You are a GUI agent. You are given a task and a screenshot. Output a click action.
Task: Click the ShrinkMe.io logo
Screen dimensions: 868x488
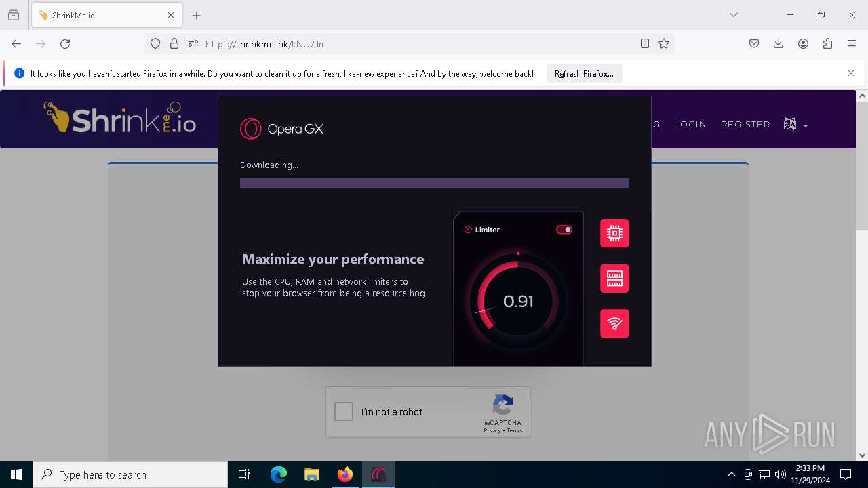tap(120, 118)
